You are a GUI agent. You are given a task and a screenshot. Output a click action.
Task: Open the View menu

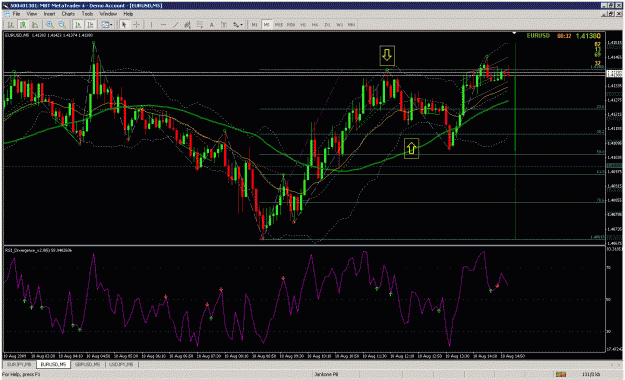click(x=31, y=14)
